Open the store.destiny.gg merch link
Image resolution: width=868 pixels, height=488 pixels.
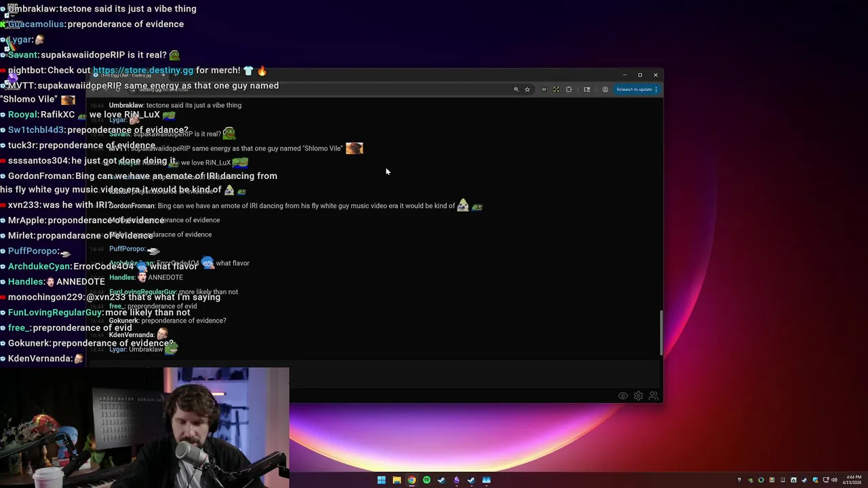(x=143, y=70)
